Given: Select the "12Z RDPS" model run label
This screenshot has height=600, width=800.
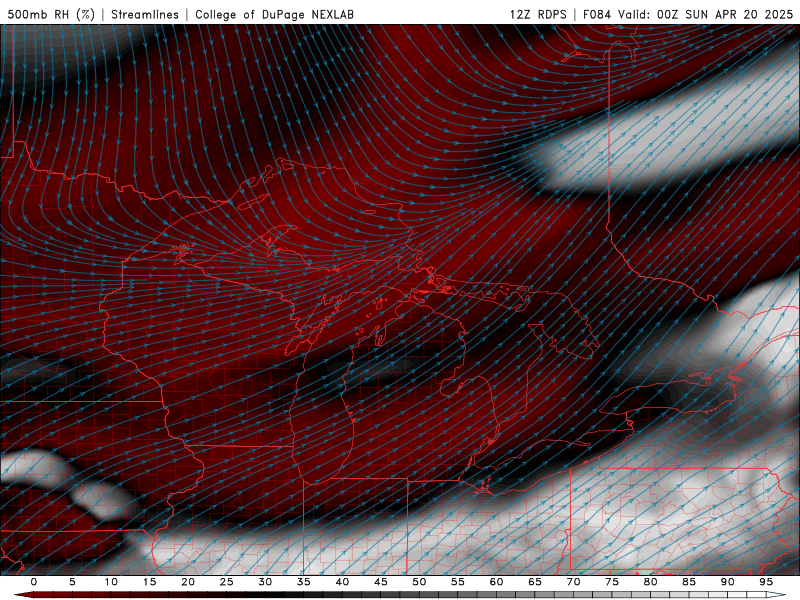Looking at the screenshot, I should point(538,14).
